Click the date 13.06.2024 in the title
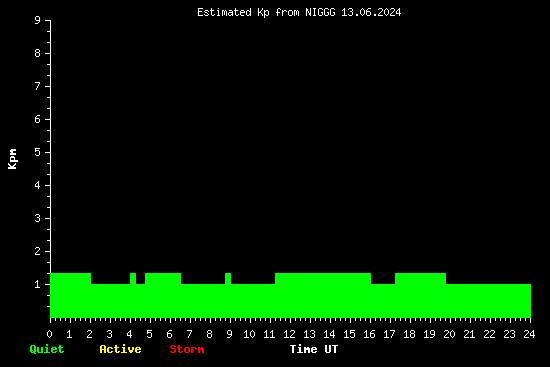This screenshot has height=367, width=550. [371, 13]
